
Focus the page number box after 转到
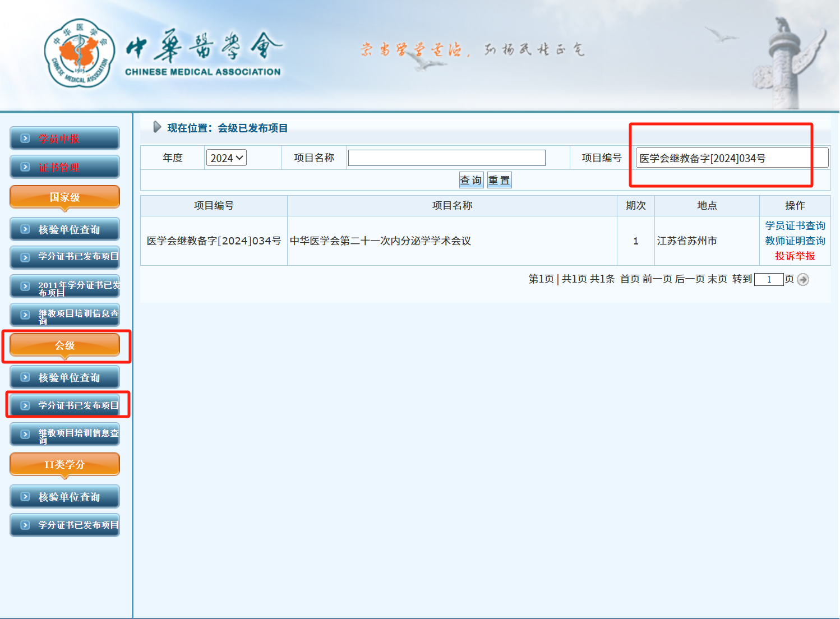769,279
